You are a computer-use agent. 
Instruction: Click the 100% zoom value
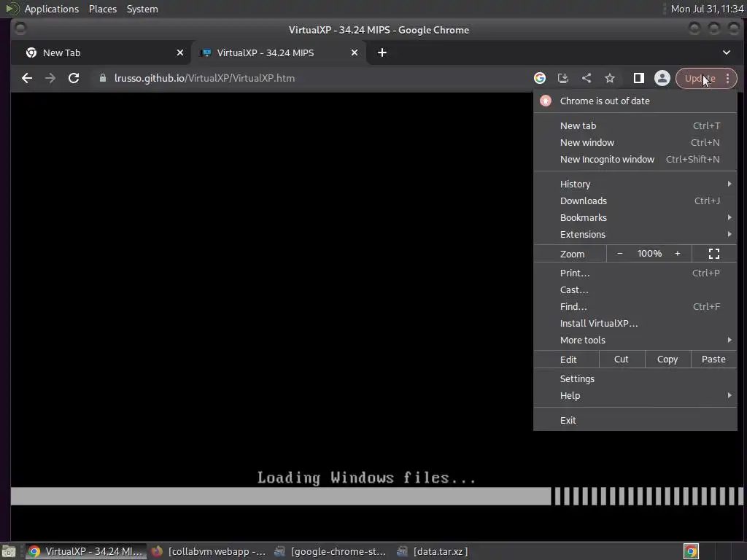point(649,254)
